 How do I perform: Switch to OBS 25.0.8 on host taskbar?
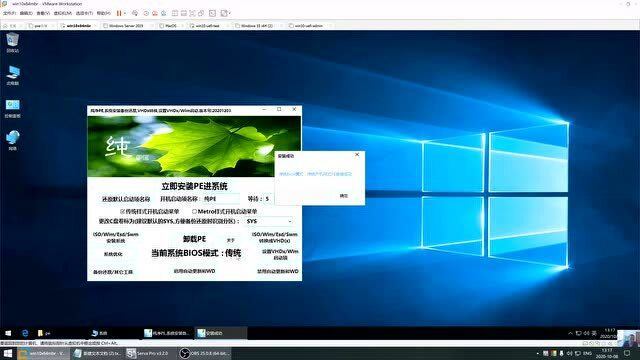tap(205, 353)
